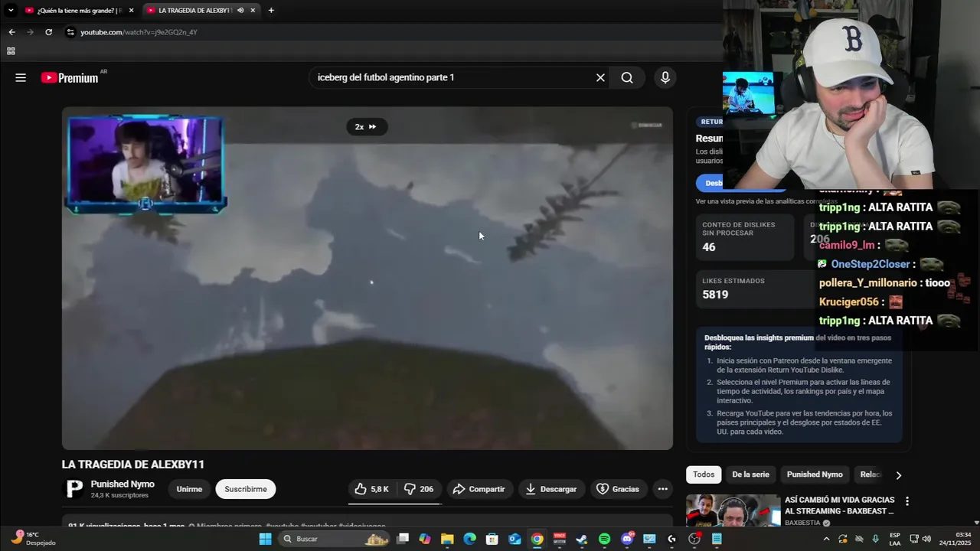The height and width of the screenshot is (551, 980).
Task: Open the Punished Nymo channel avatar
Action: 74,489
